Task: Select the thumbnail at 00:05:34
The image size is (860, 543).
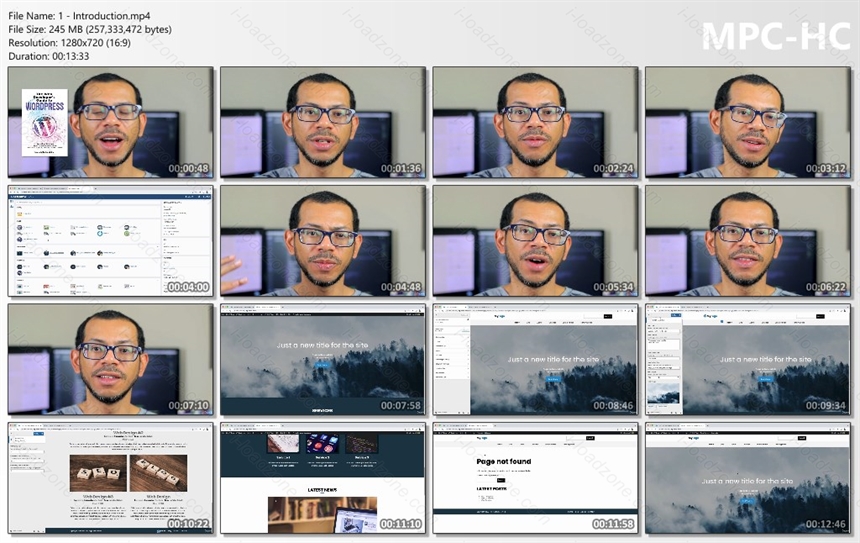Action: [535, 241]
